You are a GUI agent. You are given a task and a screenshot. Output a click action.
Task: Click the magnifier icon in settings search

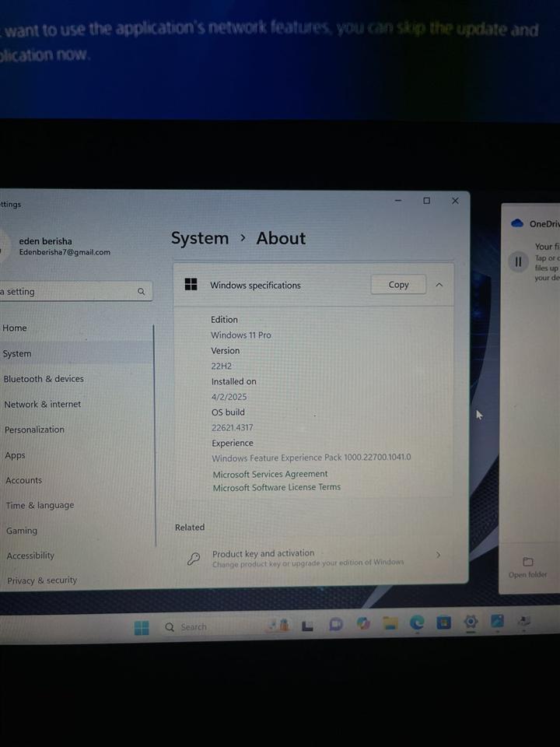pos(141,291)
